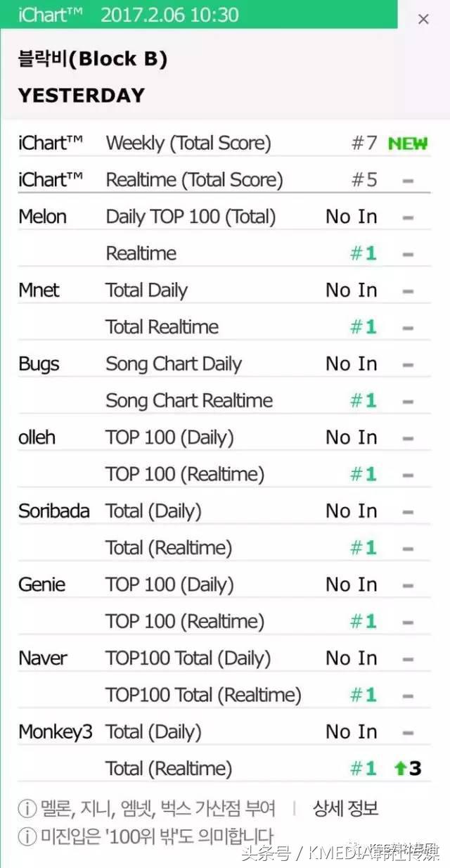Select Melon Realtime #1 rank
Screen dimensions: 450x868
pyautogui.click(x=364, y=253)
